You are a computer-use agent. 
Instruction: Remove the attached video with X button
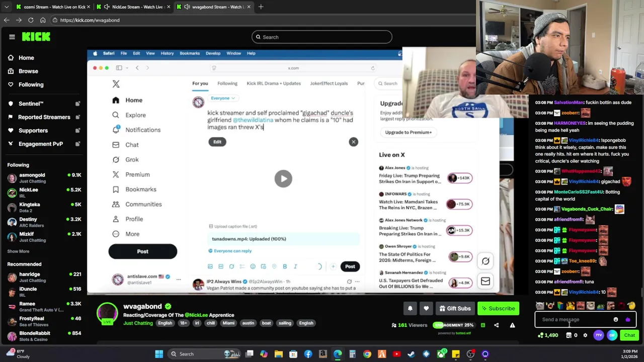[353, 142]
